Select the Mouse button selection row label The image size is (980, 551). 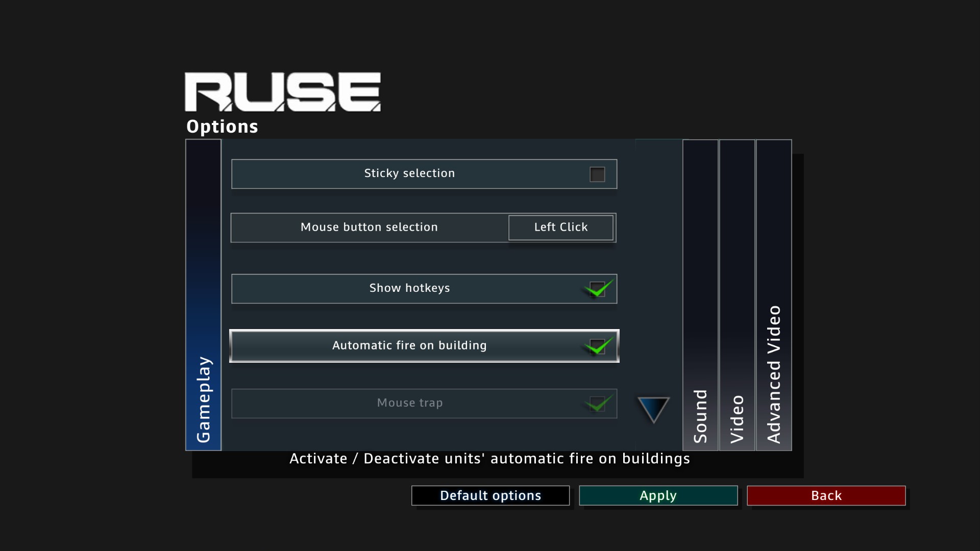[x=369, y=228]
